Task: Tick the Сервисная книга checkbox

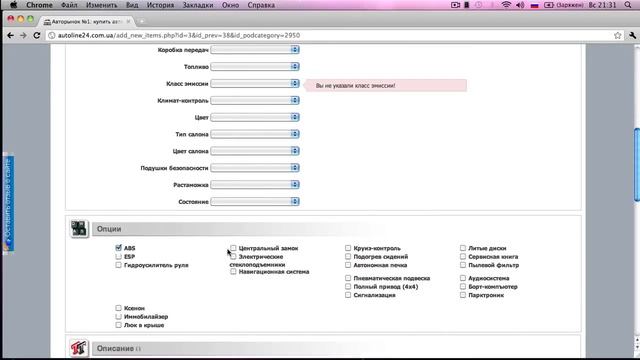Action: coord(463,256)
